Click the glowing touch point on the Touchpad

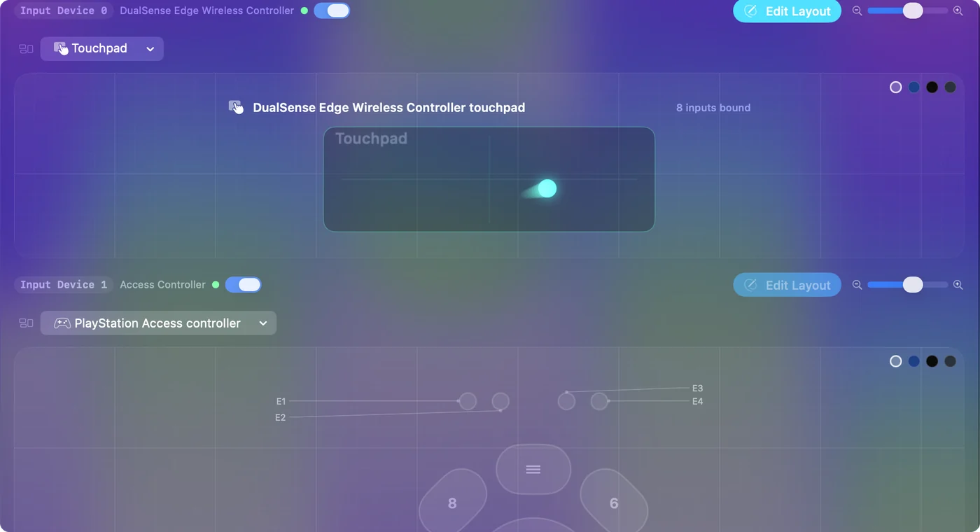pyautogui.click(x=547, y=188)
